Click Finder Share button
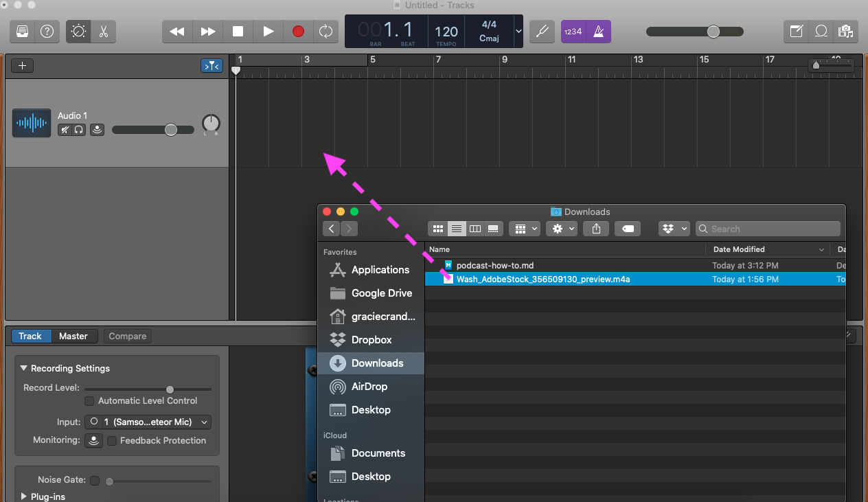Viewport: 868px width, 502px height. (596, 229)
